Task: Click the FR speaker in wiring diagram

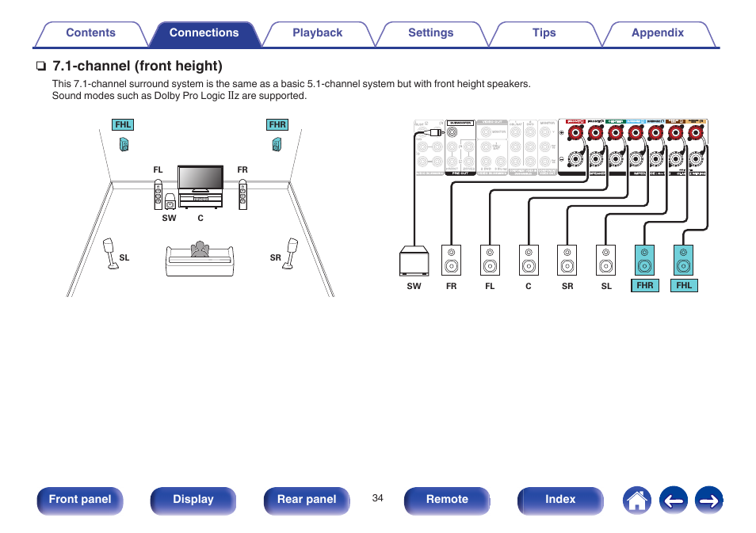Action: (451, 261)
